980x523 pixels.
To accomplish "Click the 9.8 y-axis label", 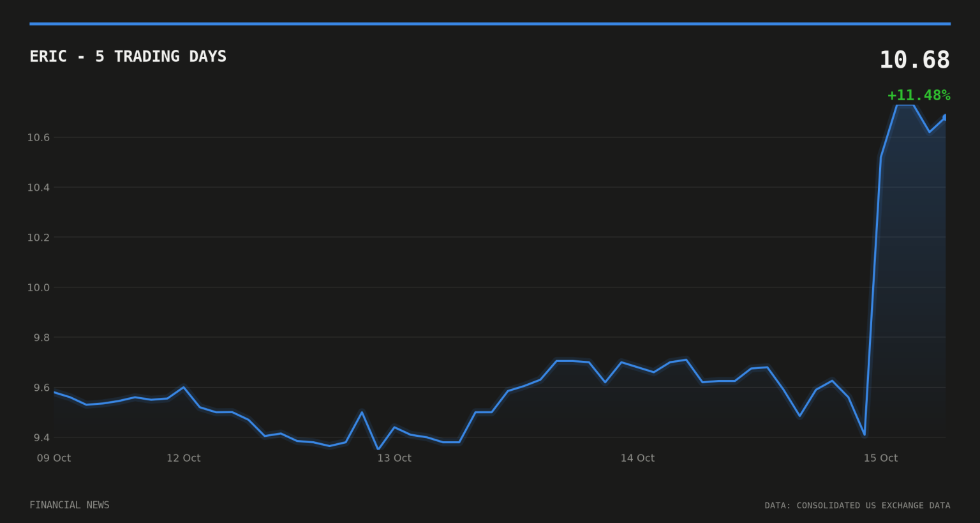I will pos(41,337).
